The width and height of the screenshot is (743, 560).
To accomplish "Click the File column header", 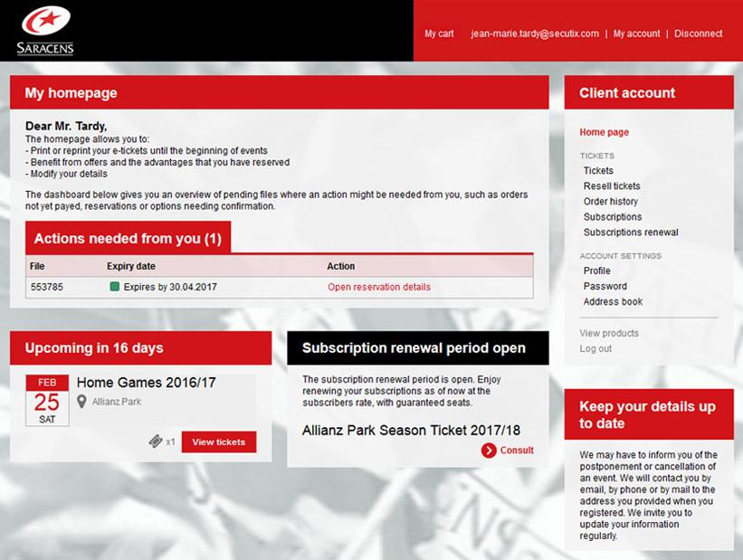I will (x=37, y=266).
